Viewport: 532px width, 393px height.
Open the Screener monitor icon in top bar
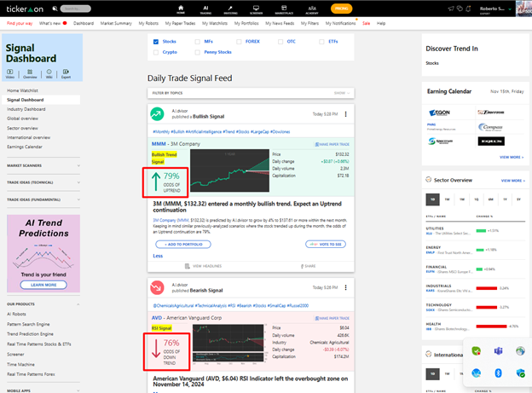[x=256, y=9]
